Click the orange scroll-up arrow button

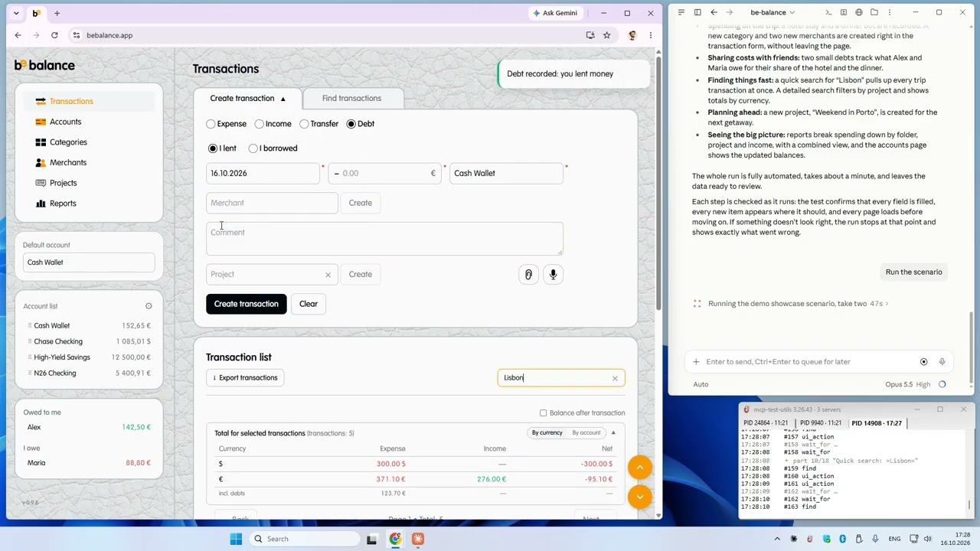pyautogui.click(x=639, y=467)
